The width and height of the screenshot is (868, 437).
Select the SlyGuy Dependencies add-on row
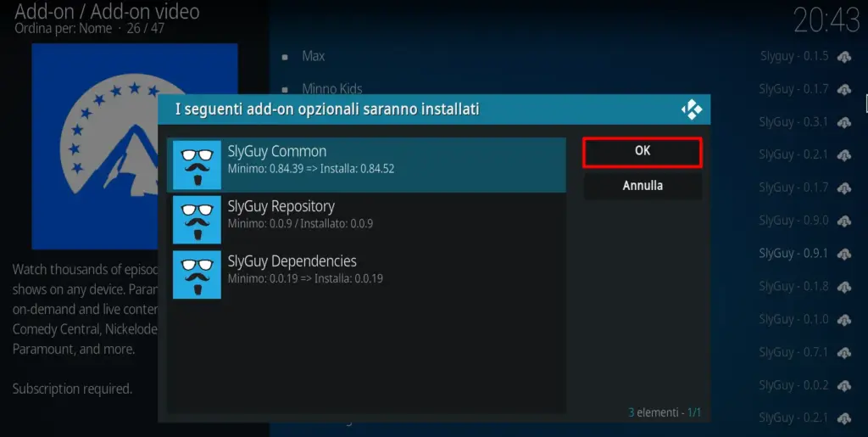[366, 275]
